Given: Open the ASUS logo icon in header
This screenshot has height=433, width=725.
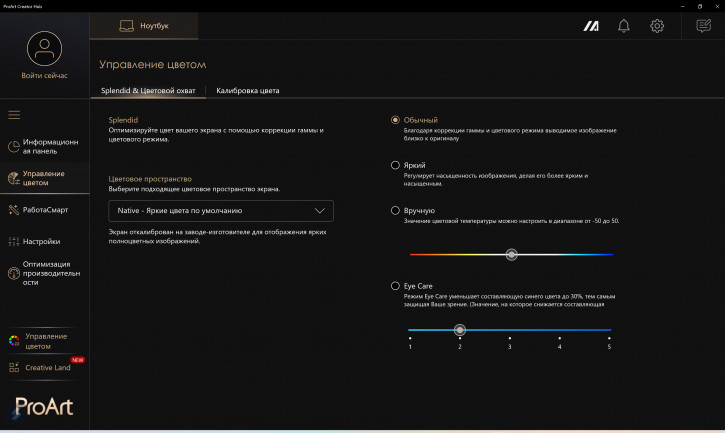Looking at the screenshot, I should [x=591, y=26].
